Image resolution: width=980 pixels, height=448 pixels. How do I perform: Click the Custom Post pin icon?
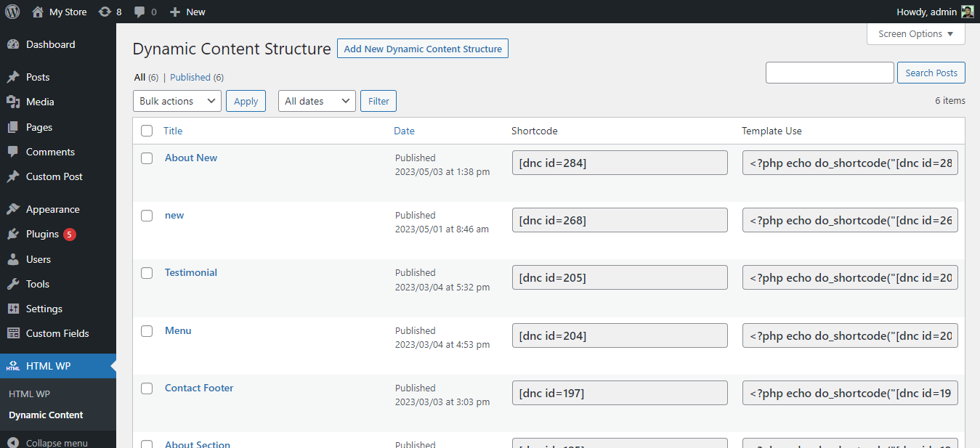click(x=13, y=176)
